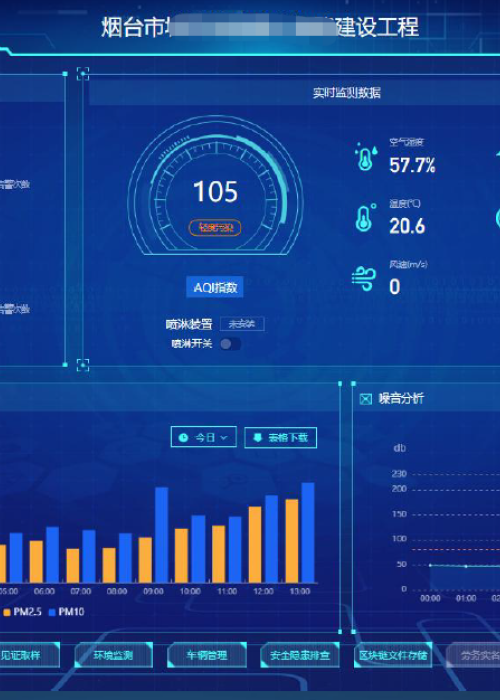The image size is (500, 700).
Task: Click the temperature thermometer icon
Action: click(365, 217)
